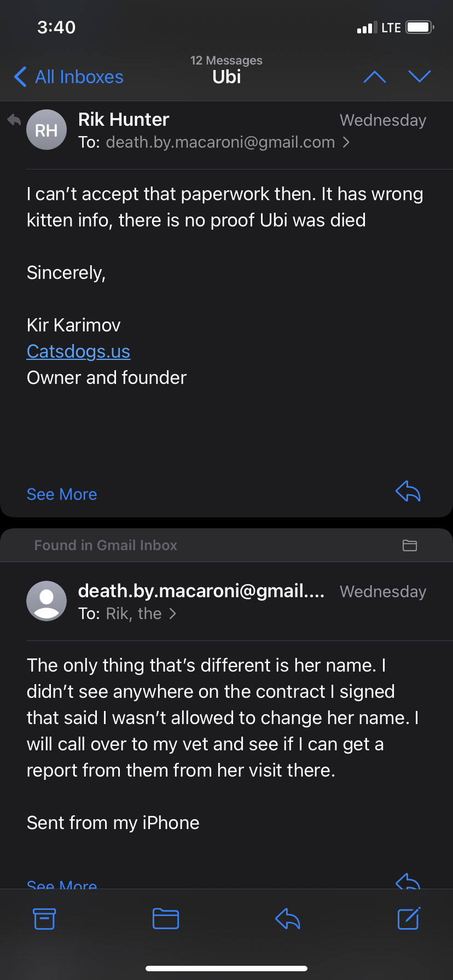Screen dimensions: 453x980
Task: Go back to All Inboxes
Action: pyautogui.click(x=69, y=77)
